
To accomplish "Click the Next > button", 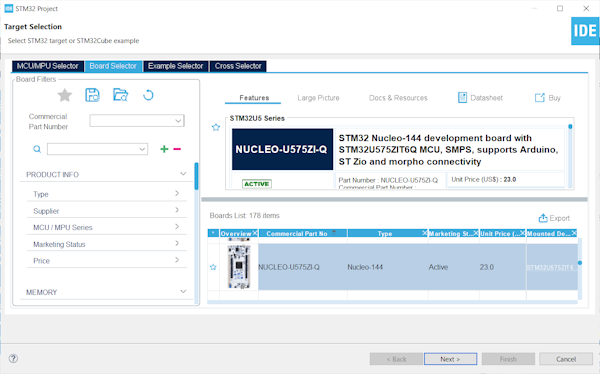I will point(450,359).
